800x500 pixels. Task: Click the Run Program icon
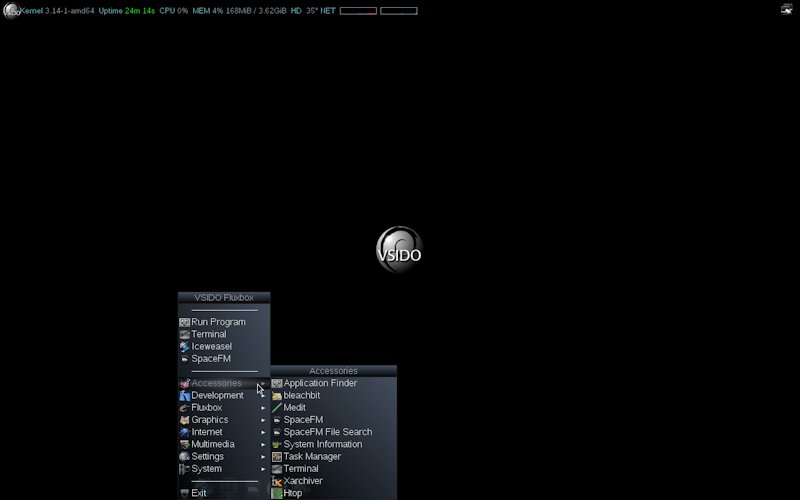[184, 322]
